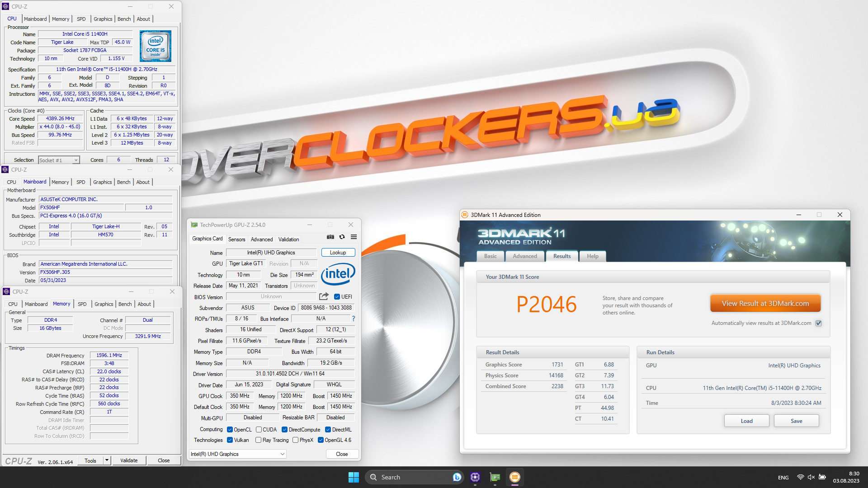Screen dimensions: 868x488
Task: Click the Validate button in CPU-Z
Action: point(129,460)
